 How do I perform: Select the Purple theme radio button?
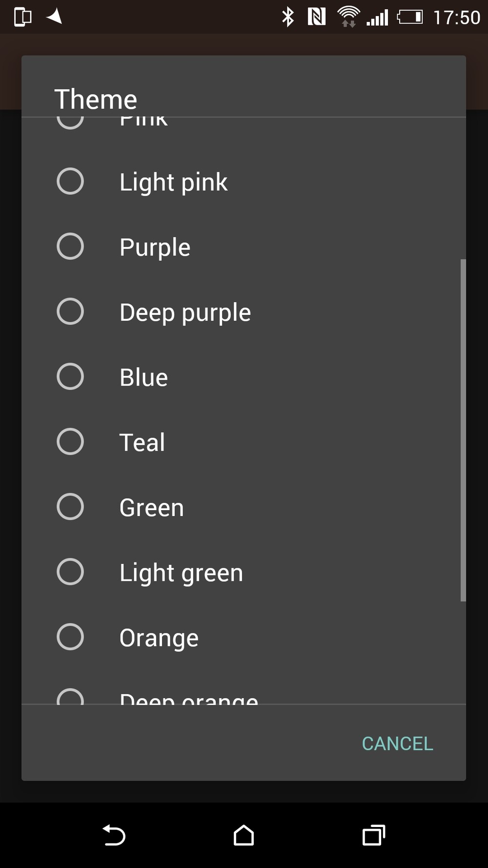pos(70,247)
